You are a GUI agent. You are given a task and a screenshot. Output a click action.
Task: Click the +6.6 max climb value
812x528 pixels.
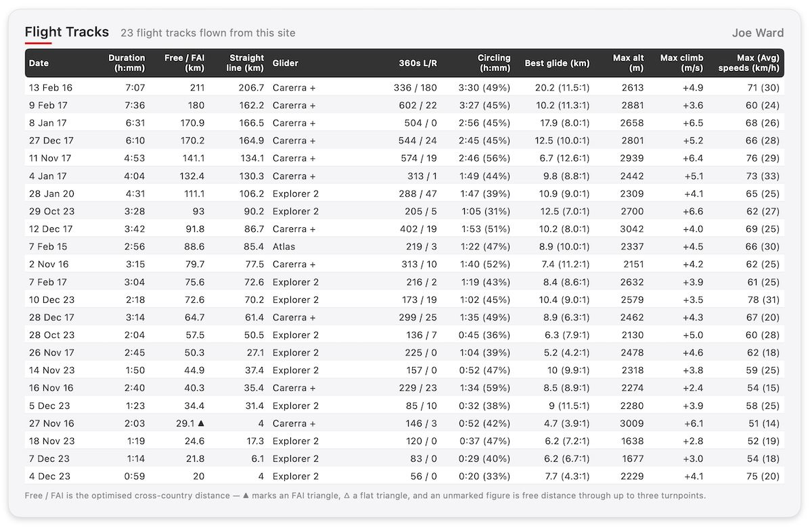click(692, 211)
